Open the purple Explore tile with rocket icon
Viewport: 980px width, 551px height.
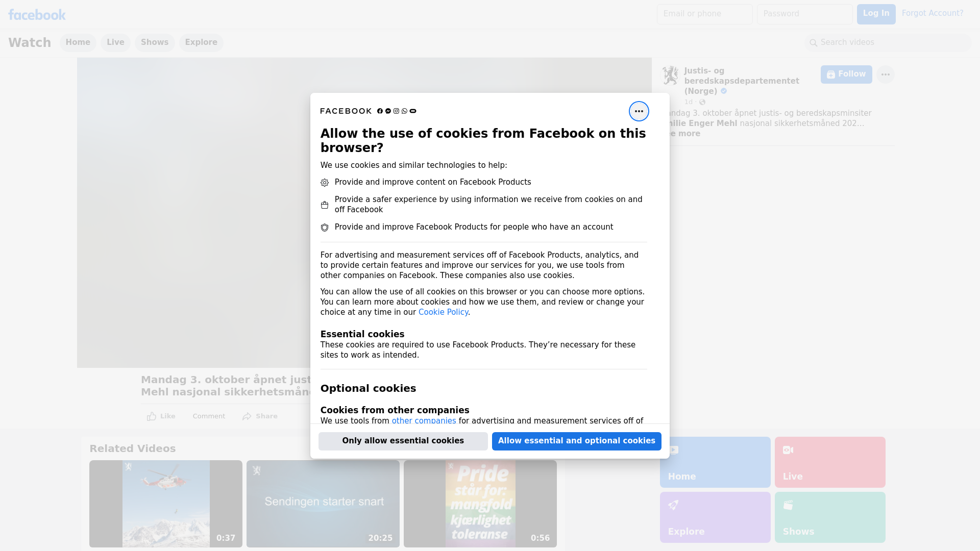click(715, 517)
